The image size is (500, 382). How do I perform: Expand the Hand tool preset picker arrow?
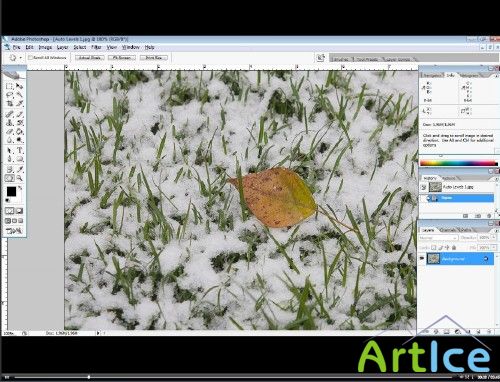21,58
